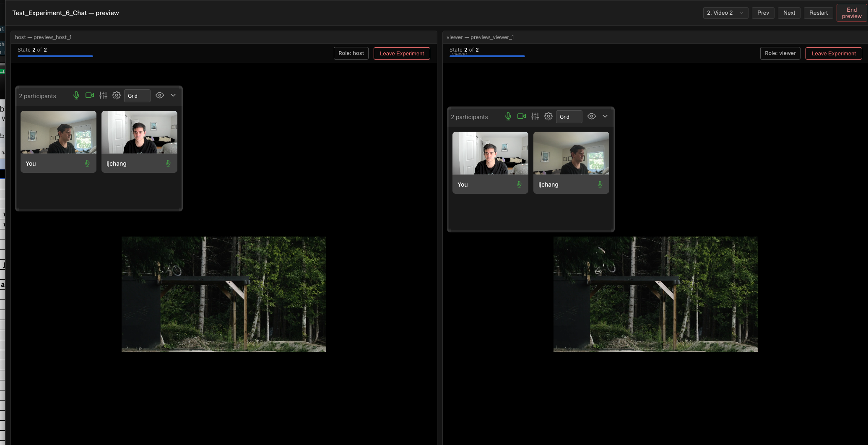
Task: Click 'You' name label in viewer panel
Action: [463, 185]
